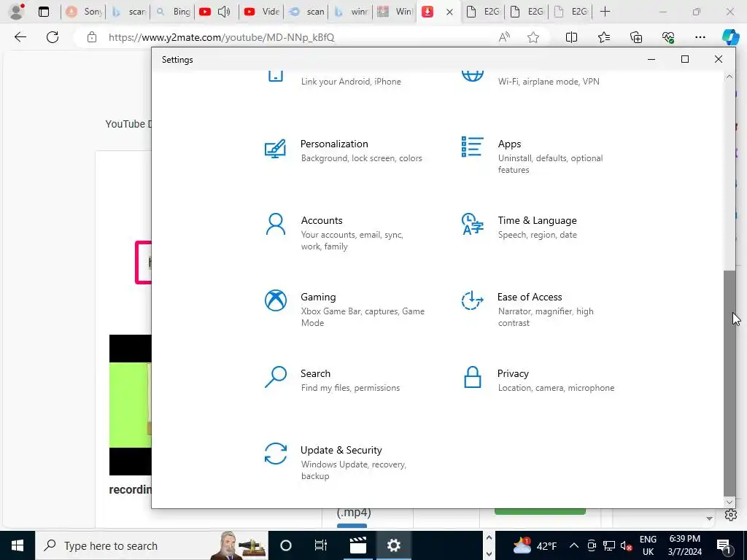747x560 pixels.
Task: Click the Settings gear taskbar button
Action: 393,545
